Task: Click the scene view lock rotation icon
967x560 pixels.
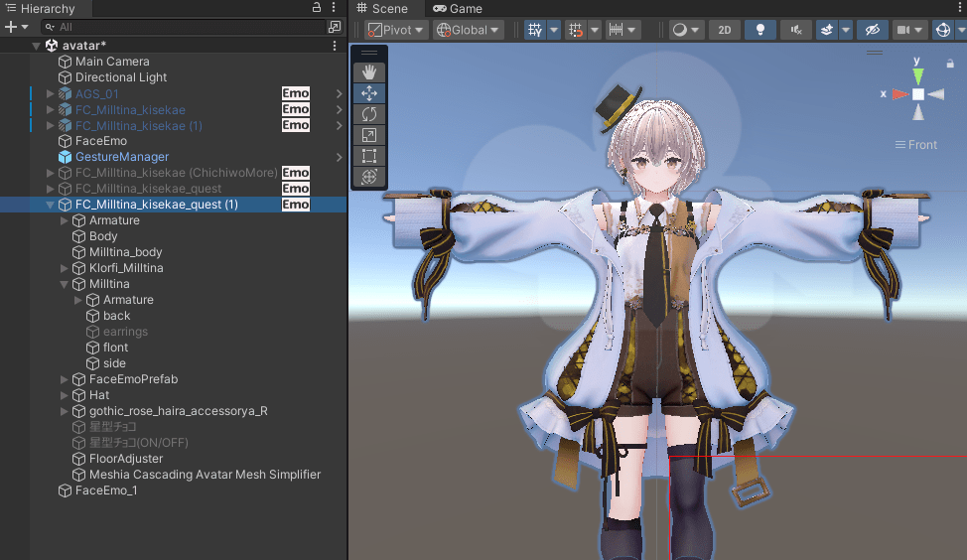Action: pyautogui.click(x=950, y=63)
